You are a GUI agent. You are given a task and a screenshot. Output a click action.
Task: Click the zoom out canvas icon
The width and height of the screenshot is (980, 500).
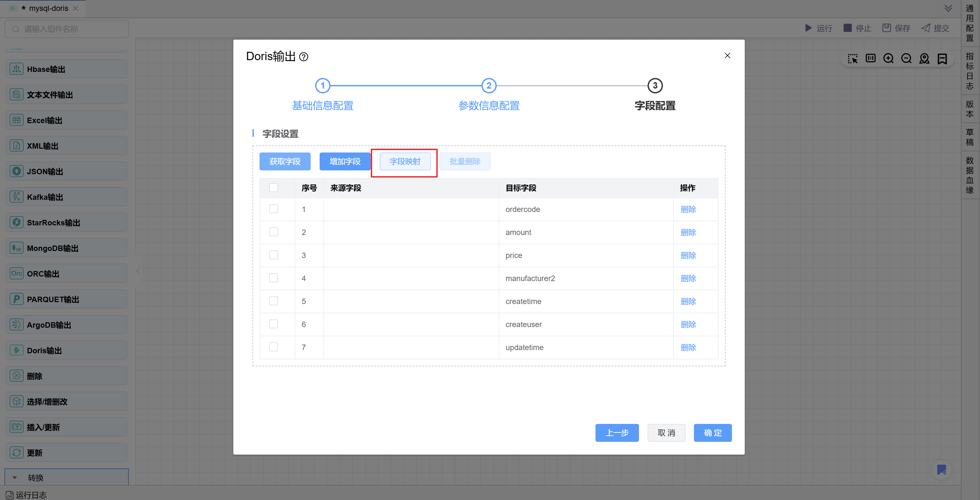tap(906, 58)
